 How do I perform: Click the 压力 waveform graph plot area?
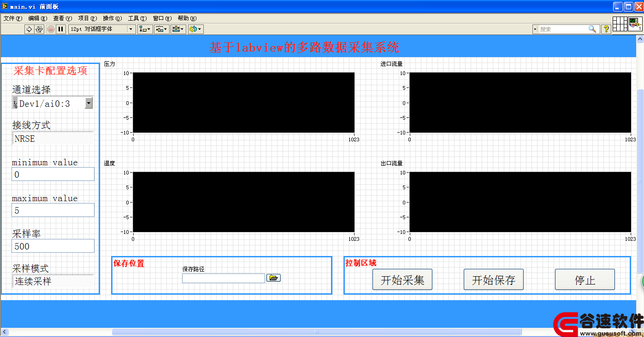pos(244,102)
